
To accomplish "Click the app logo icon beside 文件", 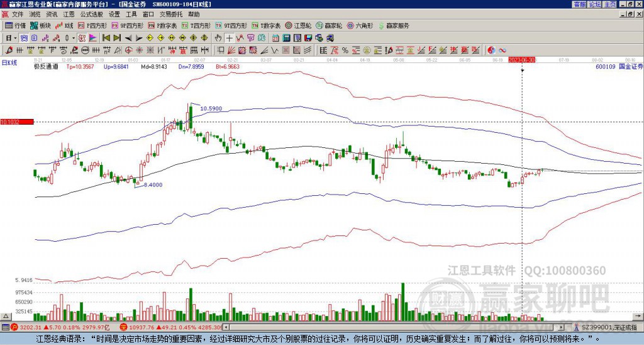I will pyautogui.click(x=5, y=14).
